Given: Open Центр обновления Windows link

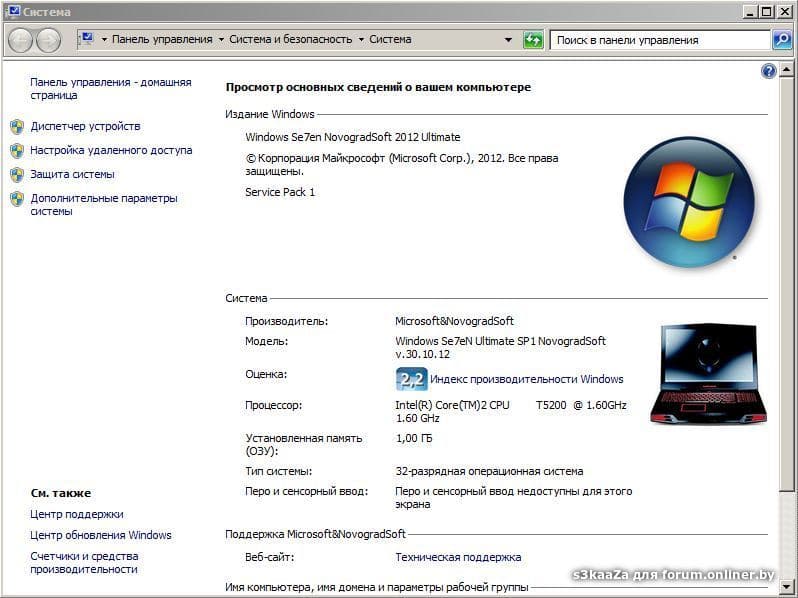Looking at the screenshot, I should point(100,535).
